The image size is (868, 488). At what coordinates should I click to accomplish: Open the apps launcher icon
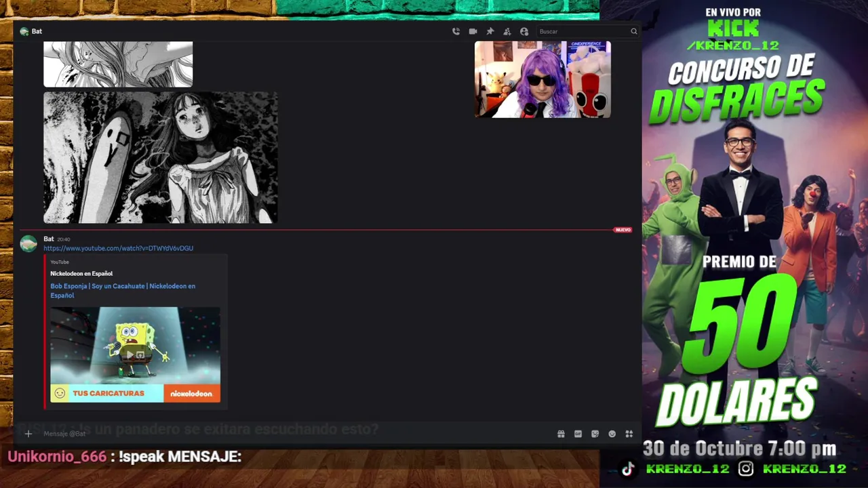[x=629, y=434]
